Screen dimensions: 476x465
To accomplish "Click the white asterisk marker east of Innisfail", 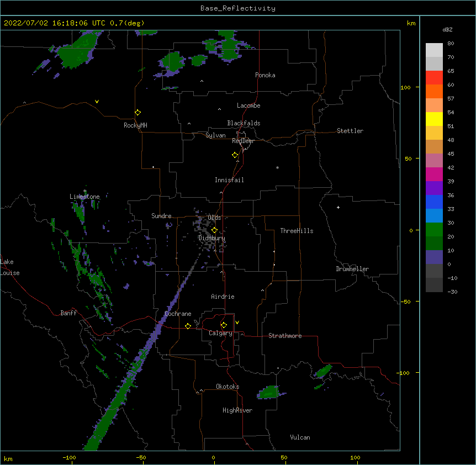I will point(277,167).
